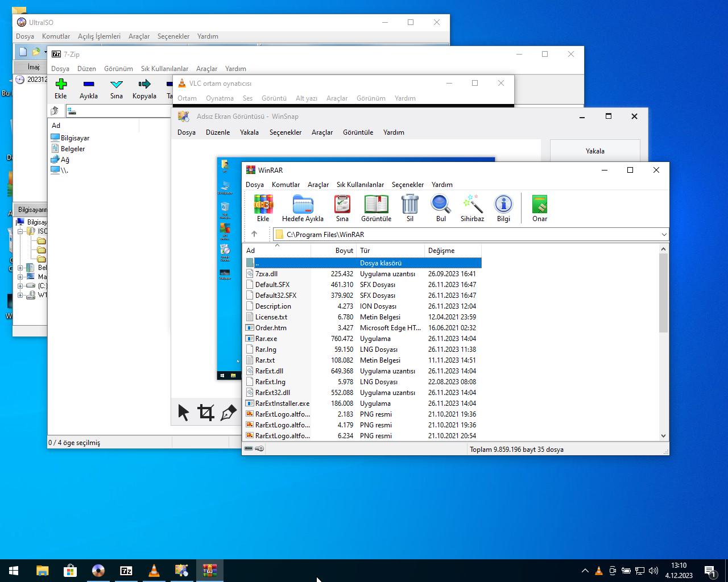This screenshot has height=582, width=728.
Task: Click the Ad column header in 7-Zip
Action: [x=94, y=126]
